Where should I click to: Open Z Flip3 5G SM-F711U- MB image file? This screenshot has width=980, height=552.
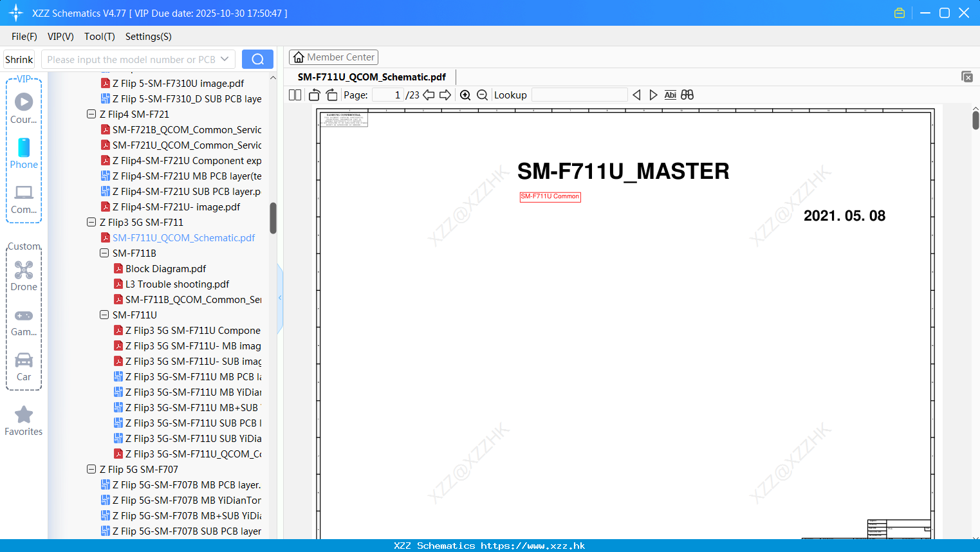tap(188, 345)
